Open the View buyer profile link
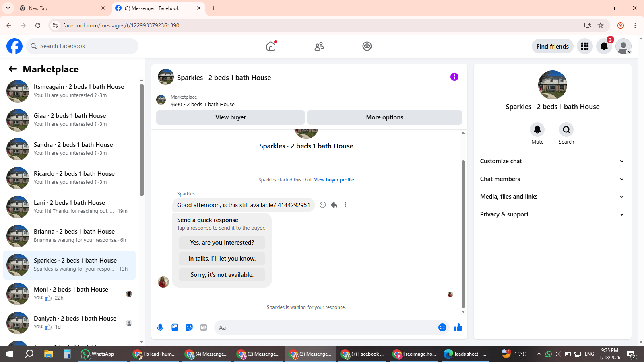 (334, 180)
